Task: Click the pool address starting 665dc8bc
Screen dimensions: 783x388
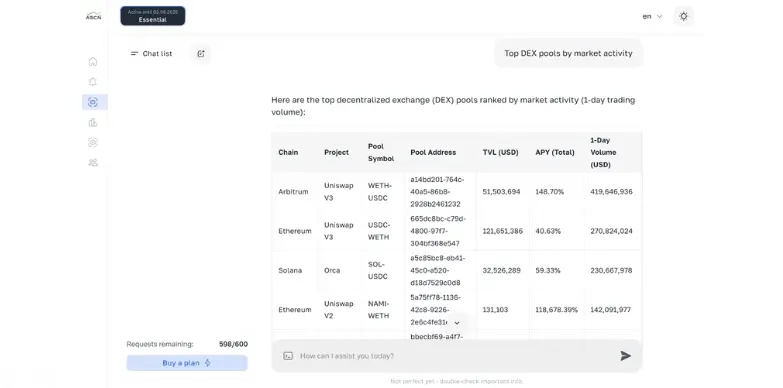Action: pyautogui.click(x=438, y=231)
